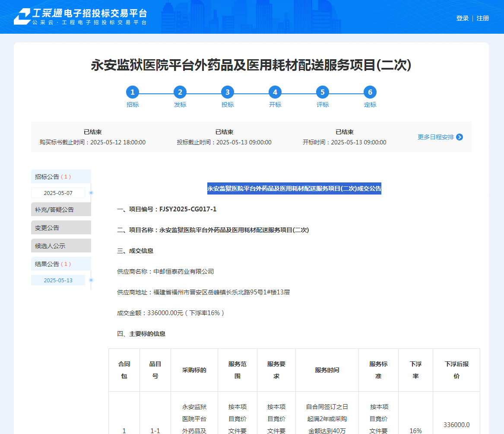The width and height of the screenshot is (504, 434).
Task: Click the 下浮后报价 column header
Action: [x=456, y=370]
